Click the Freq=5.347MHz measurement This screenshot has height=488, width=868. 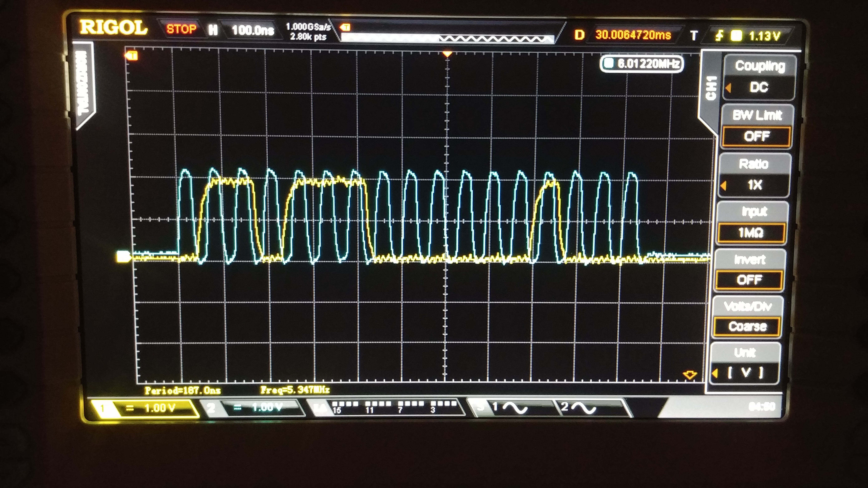(295, 390)
